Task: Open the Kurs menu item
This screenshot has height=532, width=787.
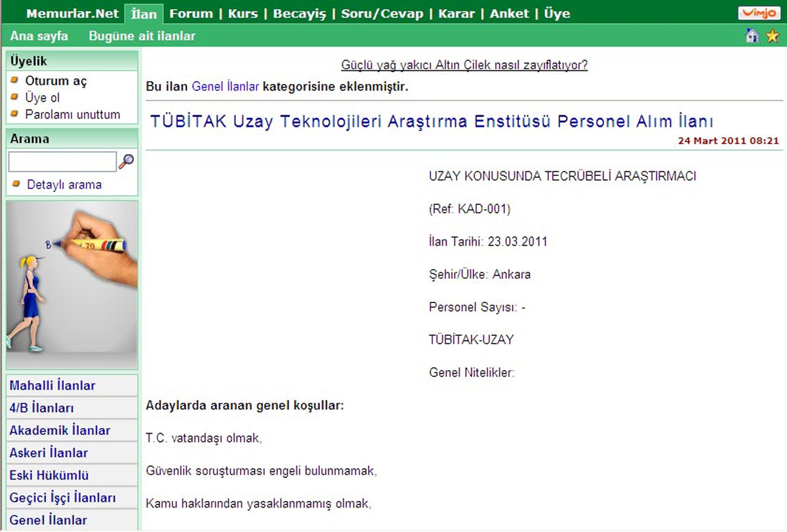Action: (x=243, y=14)
